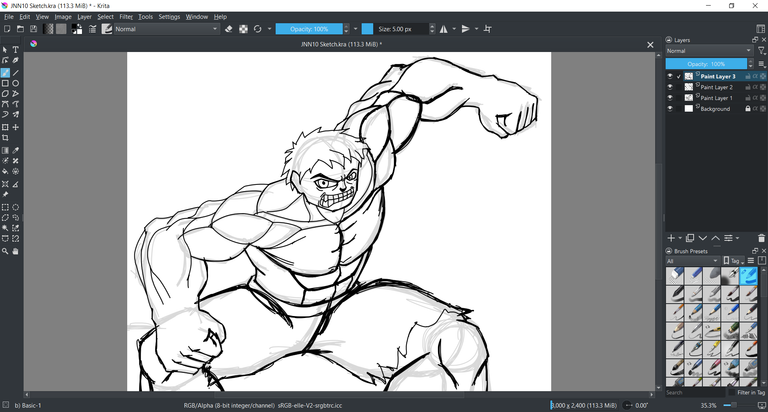Open the Tag button in Brush Presets

(x=734, y=261)
